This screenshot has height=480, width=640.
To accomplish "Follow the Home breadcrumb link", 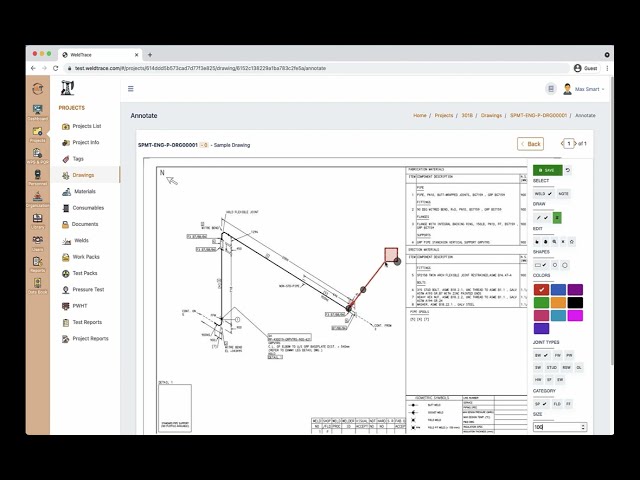I will pyautogui.click(x=420, y=116).
